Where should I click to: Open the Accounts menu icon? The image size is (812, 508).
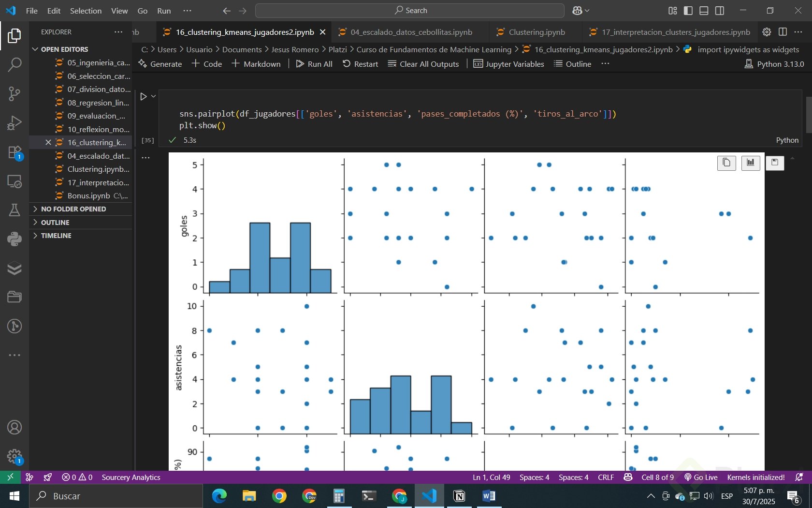pyautogui.click(x=14, y=428)
